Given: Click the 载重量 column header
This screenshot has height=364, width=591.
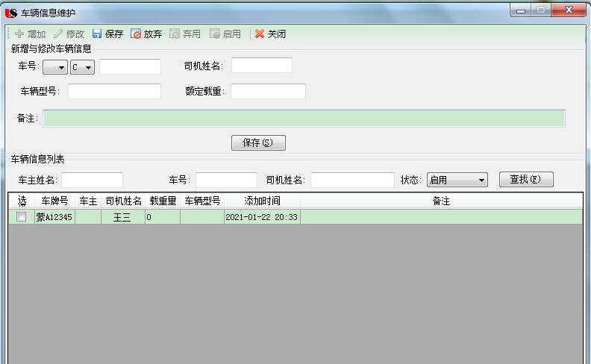Looking at the screenshot, I should click(x=163, y=201).
